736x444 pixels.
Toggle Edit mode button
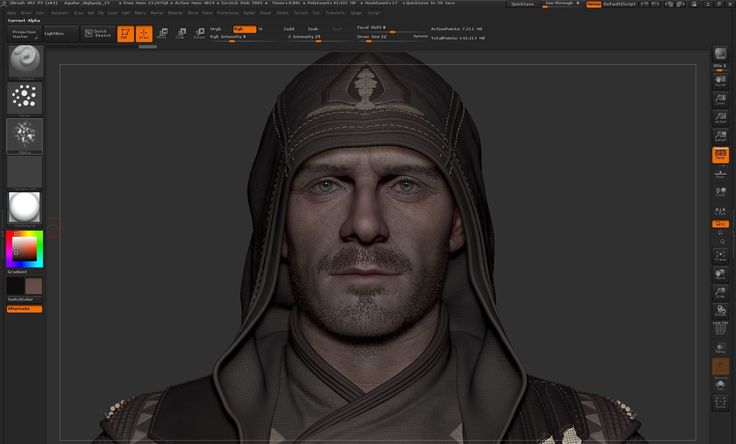click(125, 33)
